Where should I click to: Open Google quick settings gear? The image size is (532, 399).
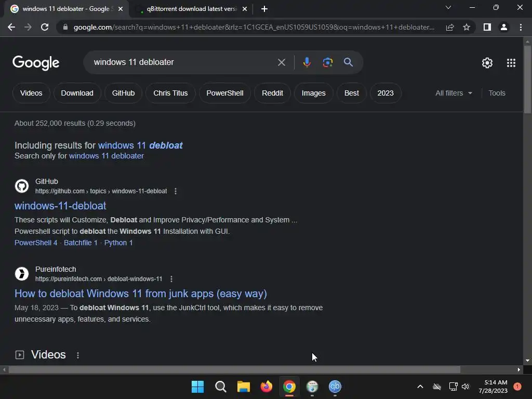(x=487, y=63)
